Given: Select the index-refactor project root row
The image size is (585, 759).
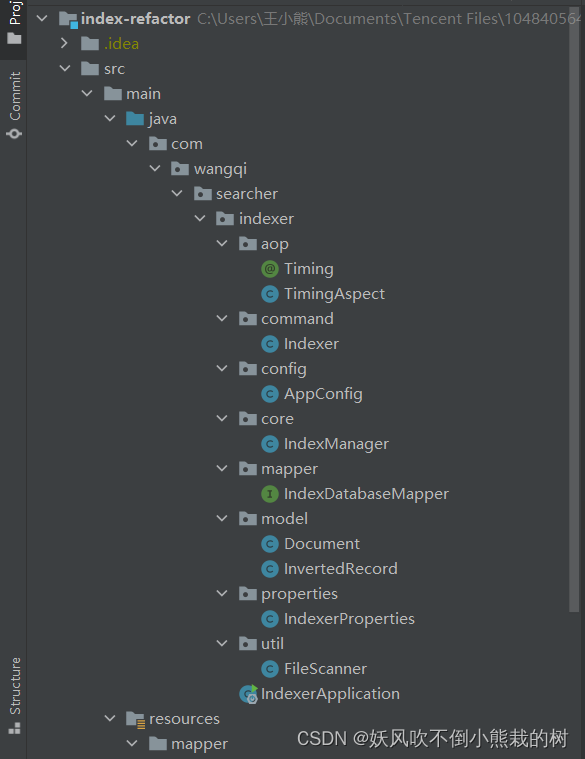Looking at the screenshot, I should click(302, 19).
